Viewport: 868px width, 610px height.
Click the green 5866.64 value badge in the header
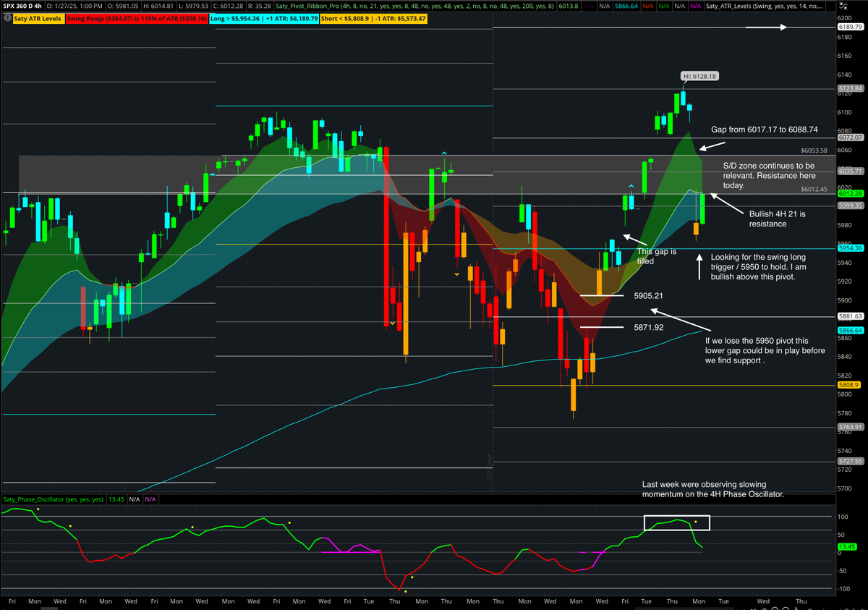(625, 6)
